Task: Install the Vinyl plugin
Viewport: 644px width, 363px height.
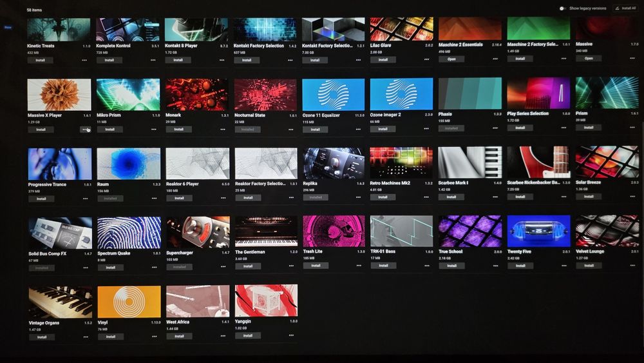Action: point(111,337)
